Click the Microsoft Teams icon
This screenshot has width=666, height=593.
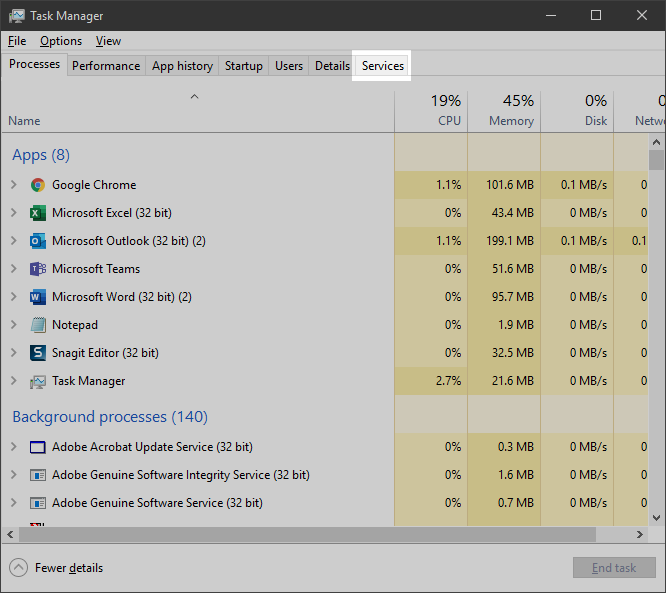click(x=38, y=269)
